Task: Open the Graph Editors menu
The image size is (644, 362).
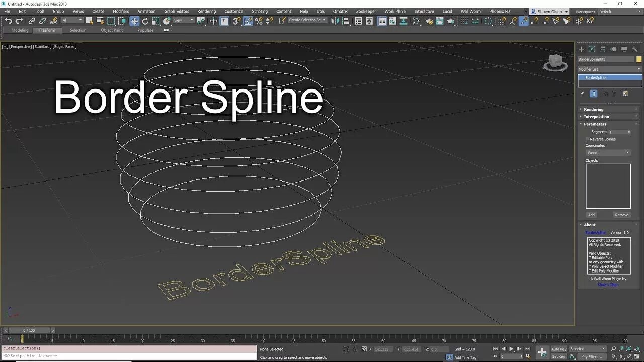Action: click(x=177, y=11)
